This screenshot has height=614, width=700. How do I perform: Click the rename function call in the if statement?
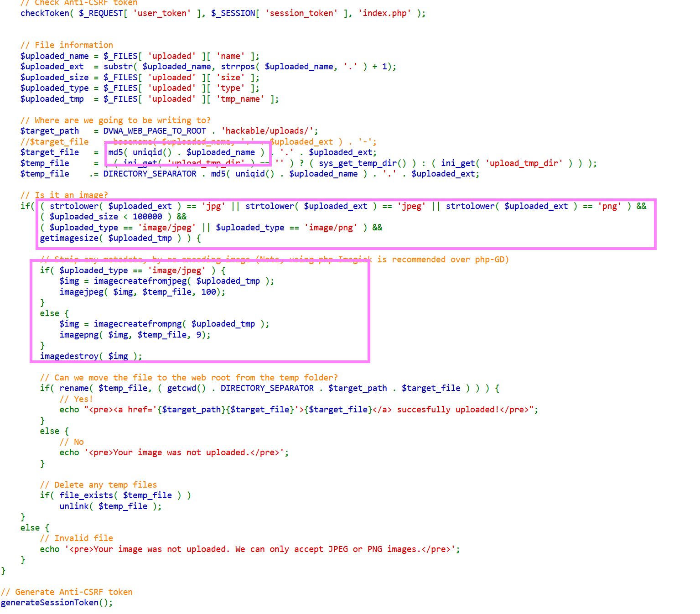[74, 388]
